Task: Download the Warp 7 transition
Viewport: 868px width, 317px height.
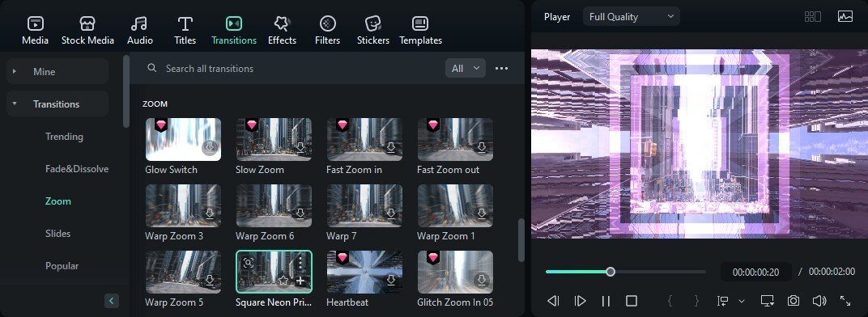Action: 391,213
